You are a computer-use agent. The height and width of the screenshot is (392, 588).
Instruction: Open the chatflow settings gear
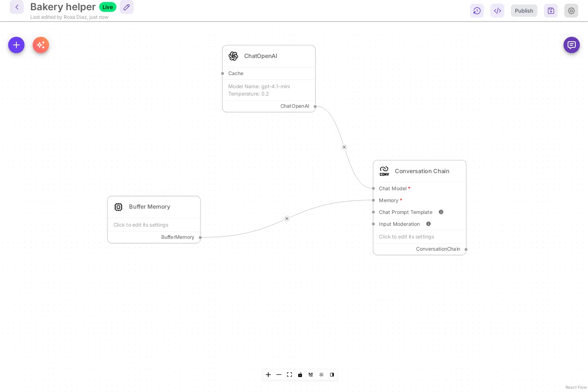pyautogui.click(x=571, y=11)
